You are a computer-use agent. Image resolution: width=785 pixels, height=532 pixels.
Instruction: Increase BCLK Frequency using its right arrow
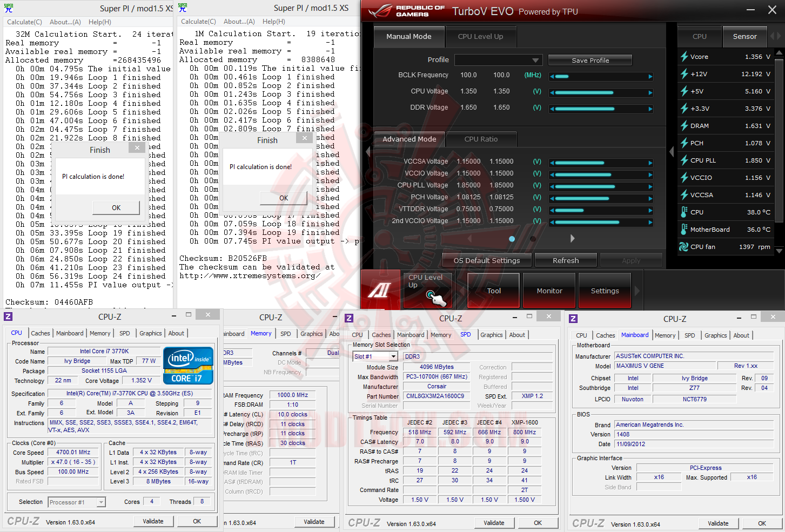[650, 77]
